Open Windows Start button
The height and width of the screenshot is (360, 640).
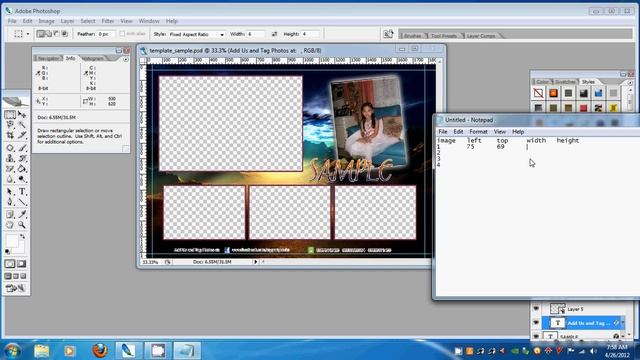[12, 351]
